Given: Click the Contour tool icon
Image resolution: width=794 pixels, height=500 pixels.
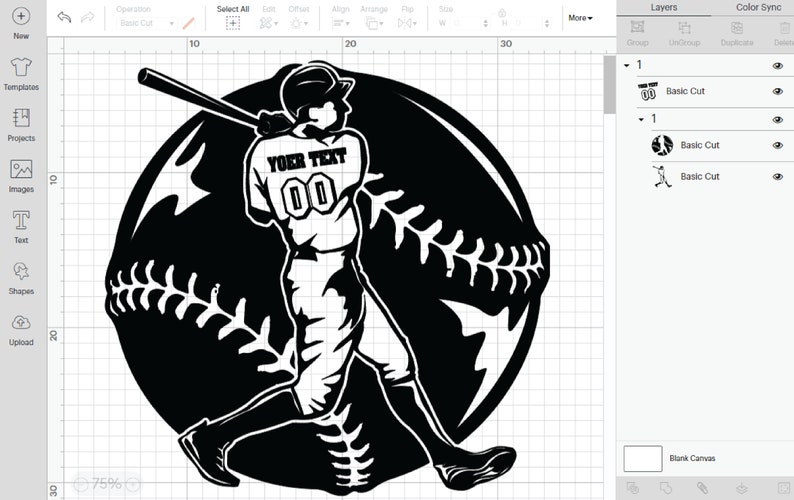Looking at the screenshot, I should [x=783, y=488].
